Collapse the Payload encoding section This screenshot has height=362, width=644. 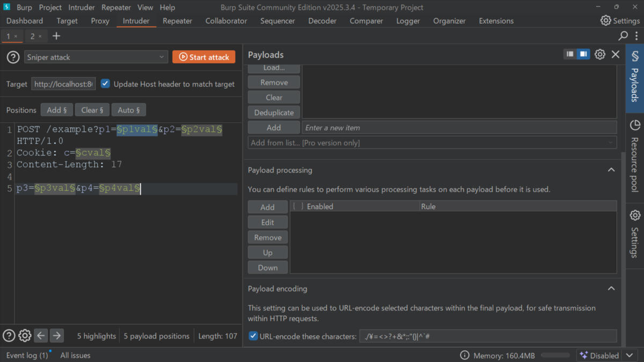pos(611,289)
